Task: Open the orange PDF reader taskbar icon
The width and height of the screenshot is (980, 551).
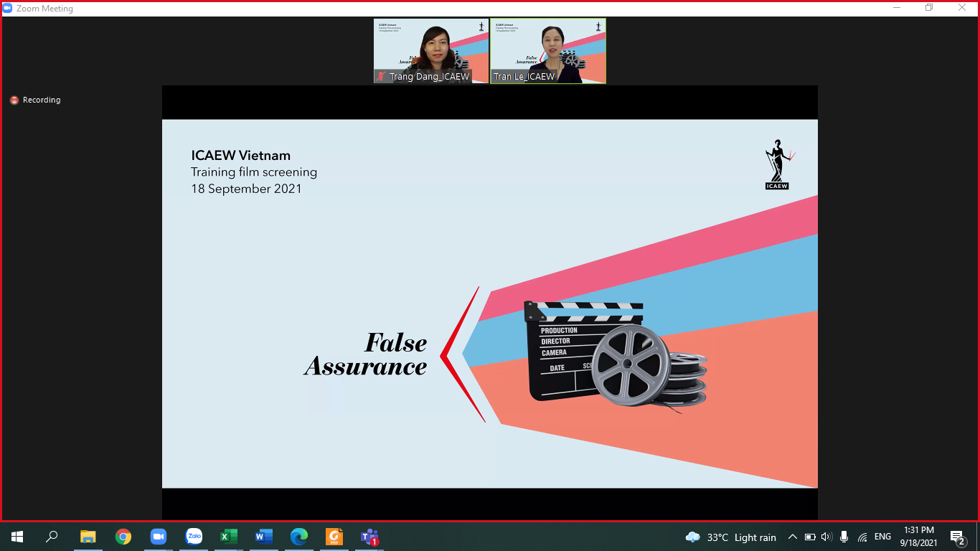Action: point(334,537)
